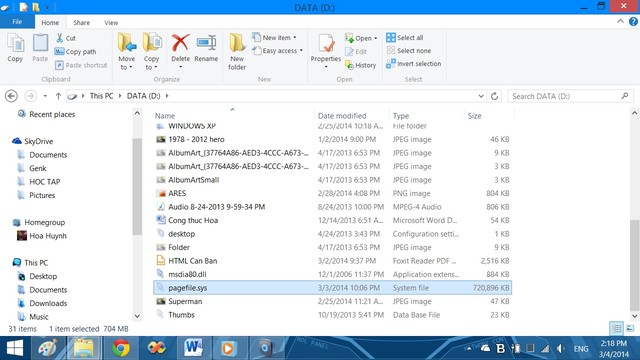This screenshot has width=640, height=360.
Task: Click the Copy ribbon button
Action: [15, 48]
